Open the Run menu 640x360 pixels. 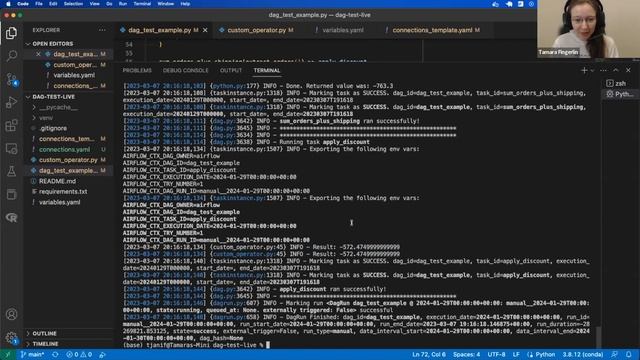tap(122, 4)
